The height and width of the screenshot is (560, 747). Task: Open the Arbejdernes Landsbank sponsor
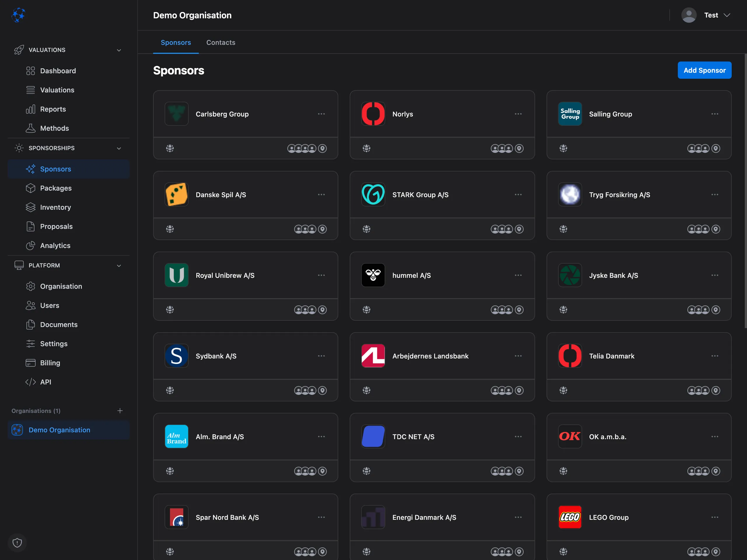430,356
